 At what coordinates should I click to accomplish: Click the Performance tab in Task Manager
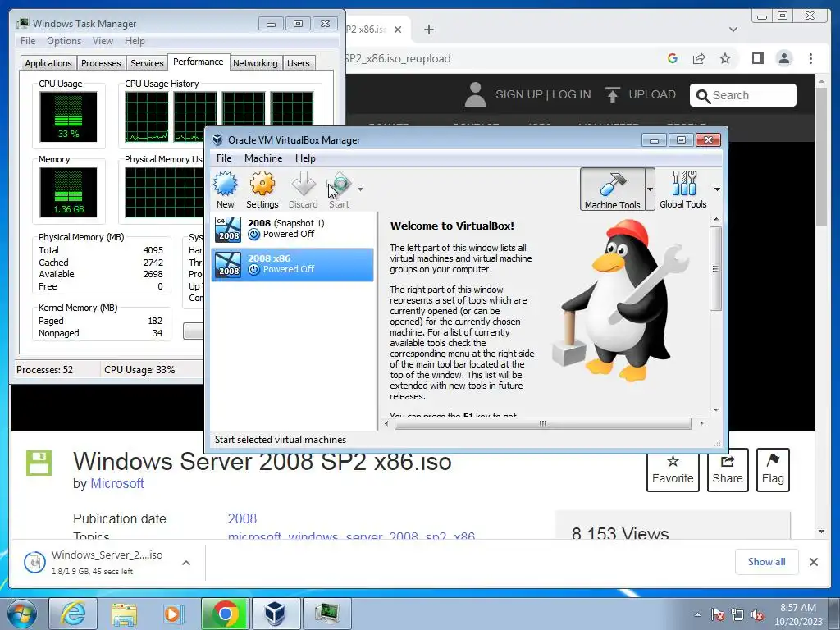click(x=199, y=62)
